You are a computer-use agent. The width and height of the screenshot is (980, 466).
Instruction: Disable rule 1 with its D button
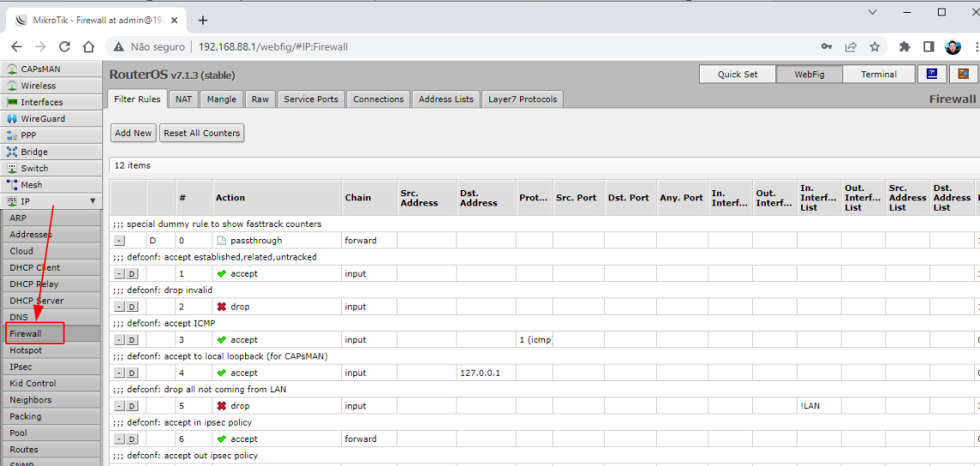(x=132, y=273)
